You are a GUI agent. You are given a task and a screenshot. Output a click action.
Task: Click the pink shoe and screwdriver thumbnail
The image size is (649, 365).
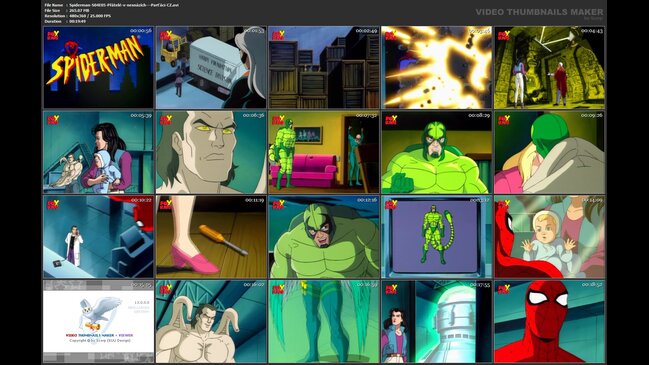click(211, 237)
